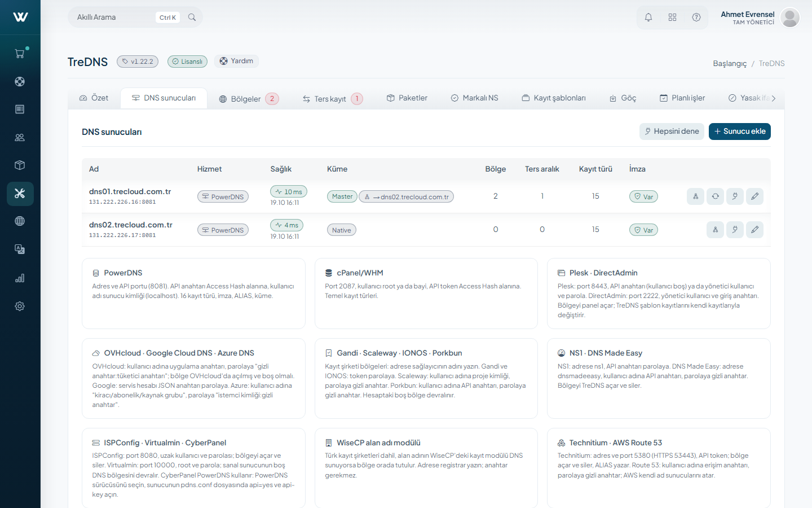Open the sidebar translation language icon
Viewport: 812px width, 508px height.
coord(20,249)
